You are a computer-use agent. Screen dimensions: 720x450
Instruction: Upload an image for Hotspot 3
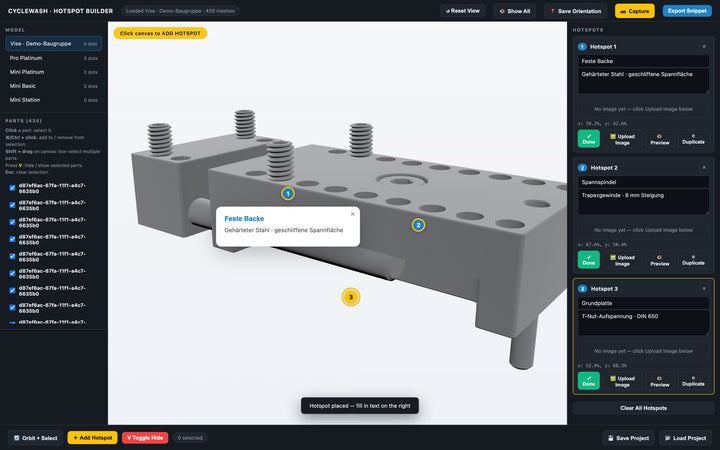coord(622,381)
